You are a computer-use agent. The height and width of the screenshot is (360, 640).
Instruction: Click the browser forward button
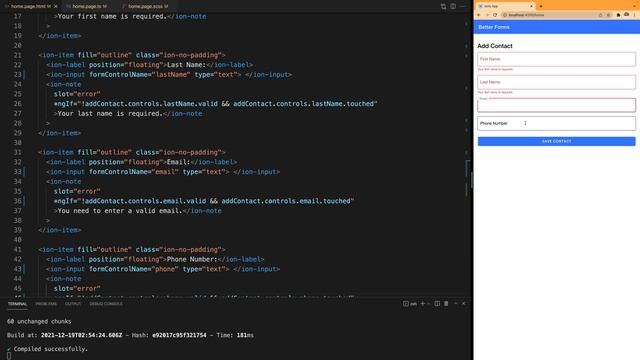click(x=487, y=15)
